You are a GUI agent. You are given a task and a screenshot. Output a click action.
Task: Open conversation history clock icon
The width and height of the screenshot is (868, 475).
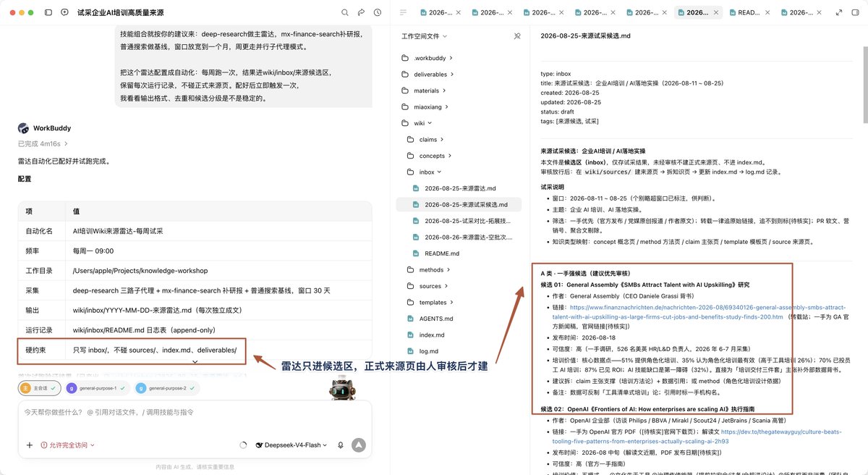(378, 12)
